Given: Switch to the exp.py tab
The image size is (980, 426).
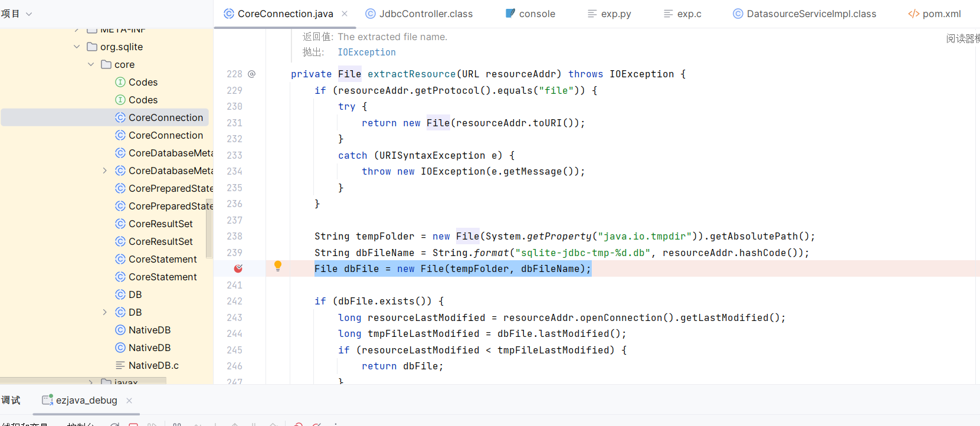Looking at the screenshot, I should coord(609,14).
